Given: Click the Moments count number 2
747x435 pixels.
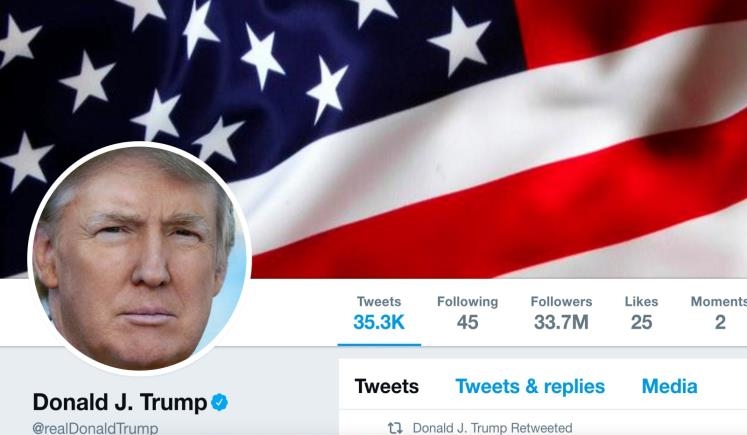Looking at the screenshot, I should pos(720,323).
